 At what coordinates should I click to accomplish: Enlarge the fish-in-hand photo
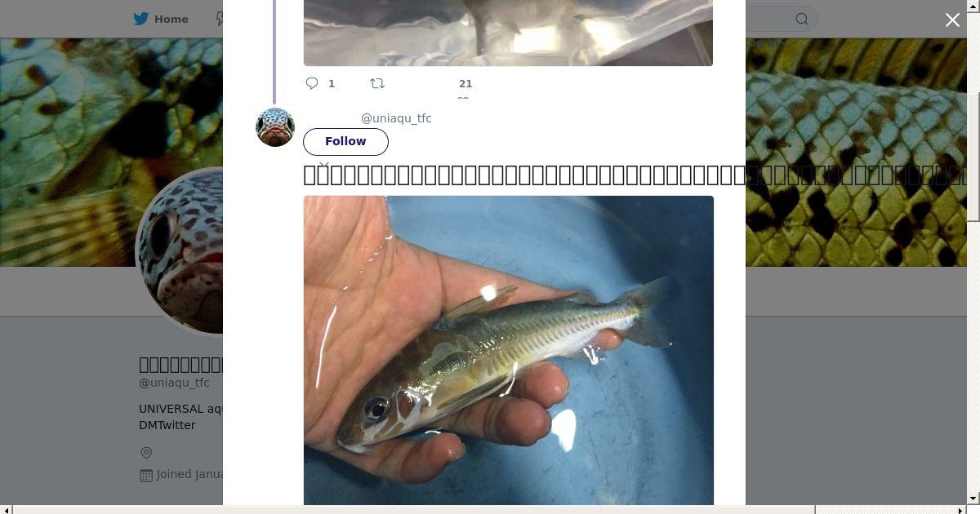click(x=508, y=351)
